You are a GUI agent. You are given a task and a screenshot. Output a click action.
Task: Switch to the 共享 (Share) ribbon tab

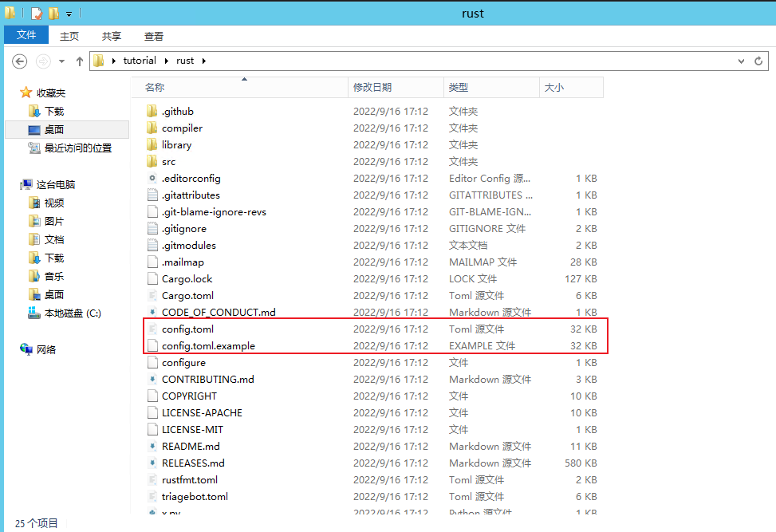[x=111, y=36]
